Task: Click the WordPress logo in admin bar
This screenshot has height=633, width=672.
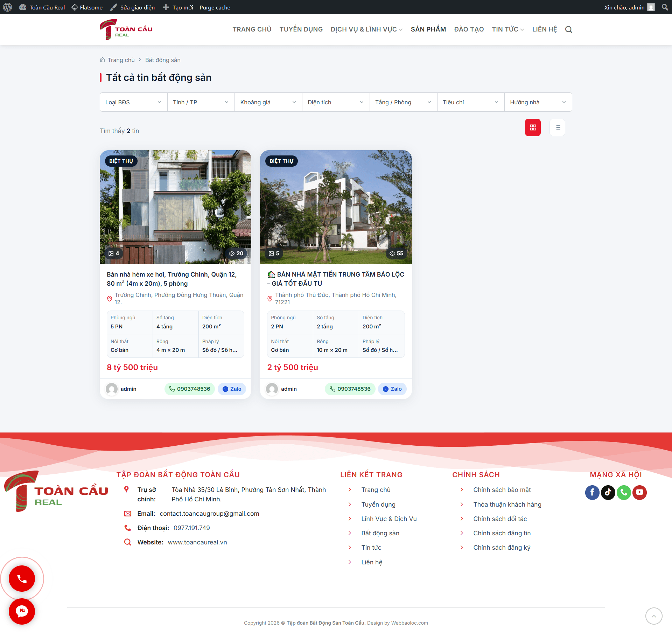Action: pos(8,7)
